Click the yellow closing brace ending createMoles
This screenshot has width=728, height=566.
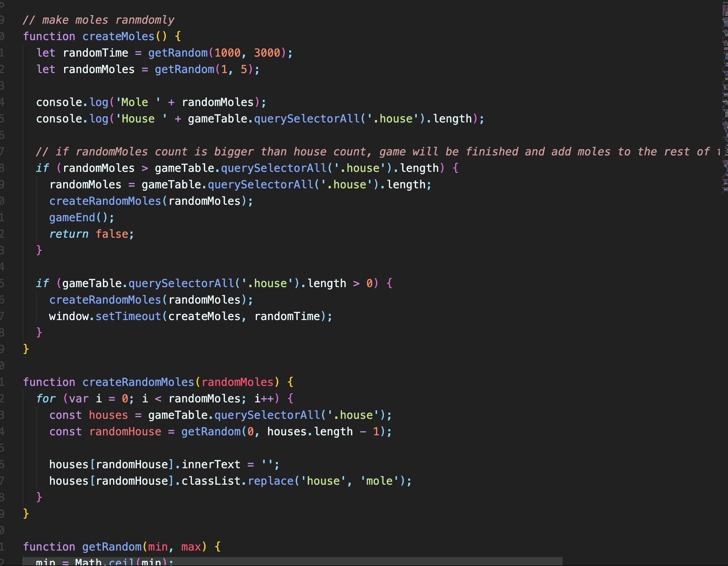(26, 349)
